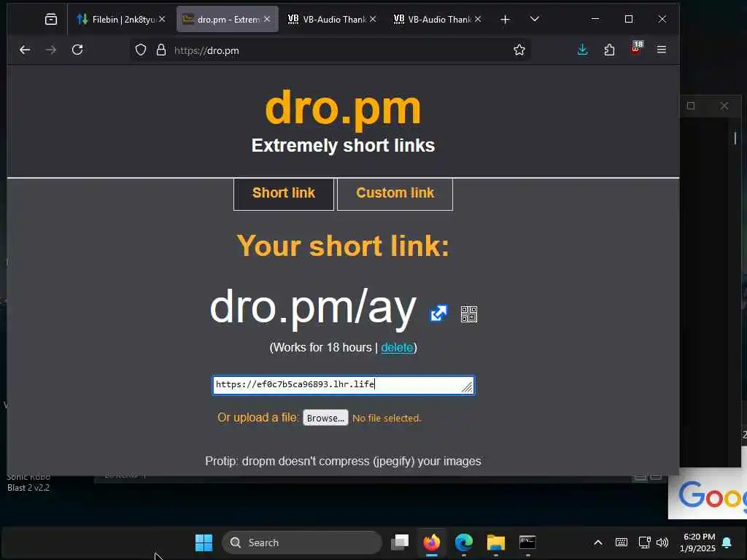Image resolution: width=747 pixels, height=560 pixels.
Task: Go forward one page
Action: [x=51, y=50]
